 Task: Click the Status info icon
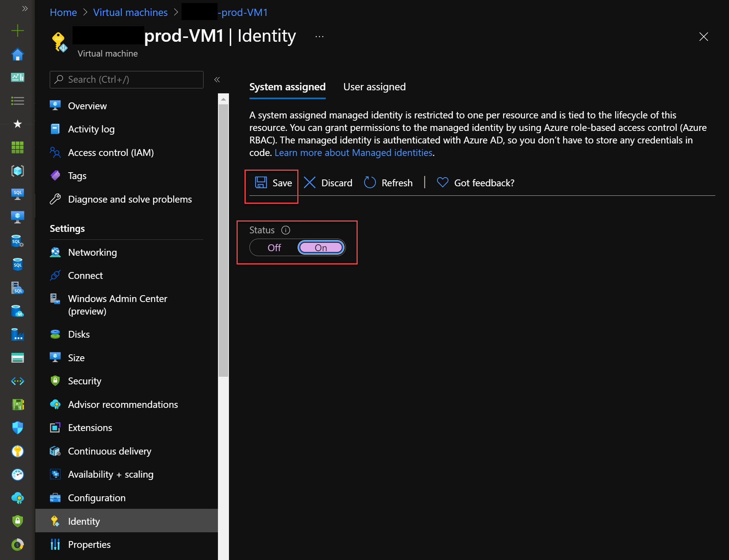point(286,230)
